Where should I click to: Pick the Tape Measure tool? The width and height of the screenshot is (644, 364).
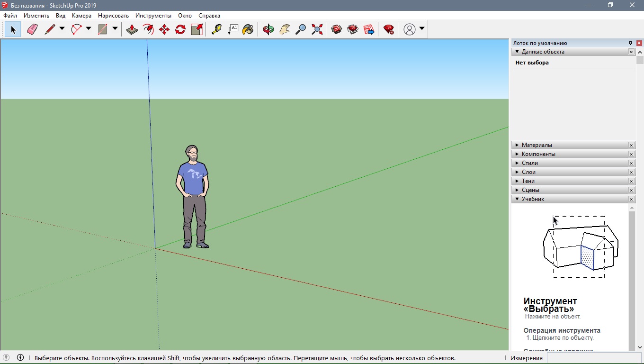pyautogui.click(x=216, y=29)
